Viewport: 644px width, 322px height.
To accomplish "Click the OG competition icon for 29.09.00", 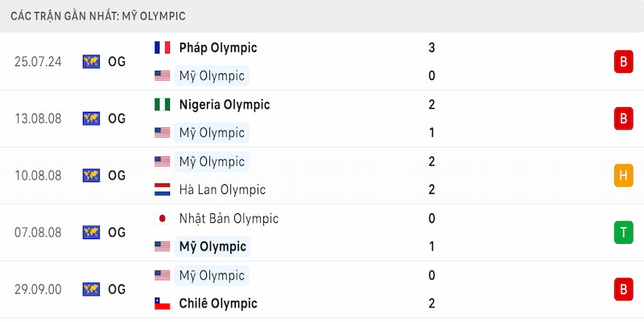I will 91,290.
